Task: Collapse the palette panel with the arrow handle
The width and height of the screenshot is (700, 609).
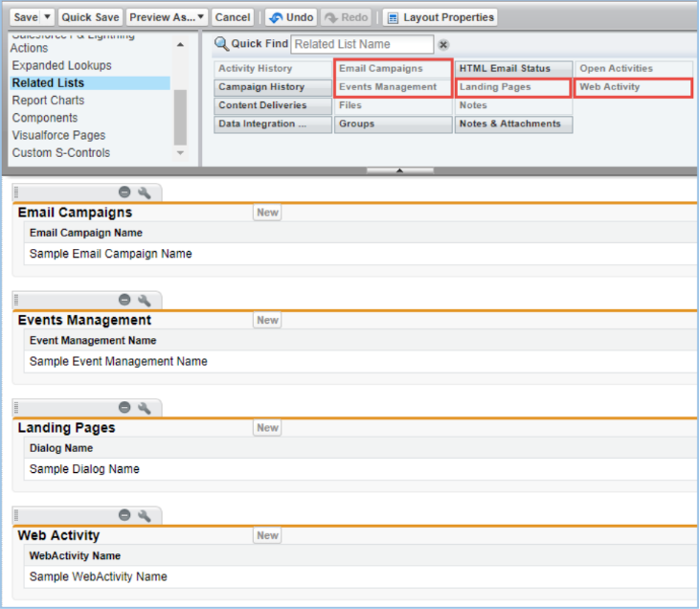Action: click(x=400, y=169)
